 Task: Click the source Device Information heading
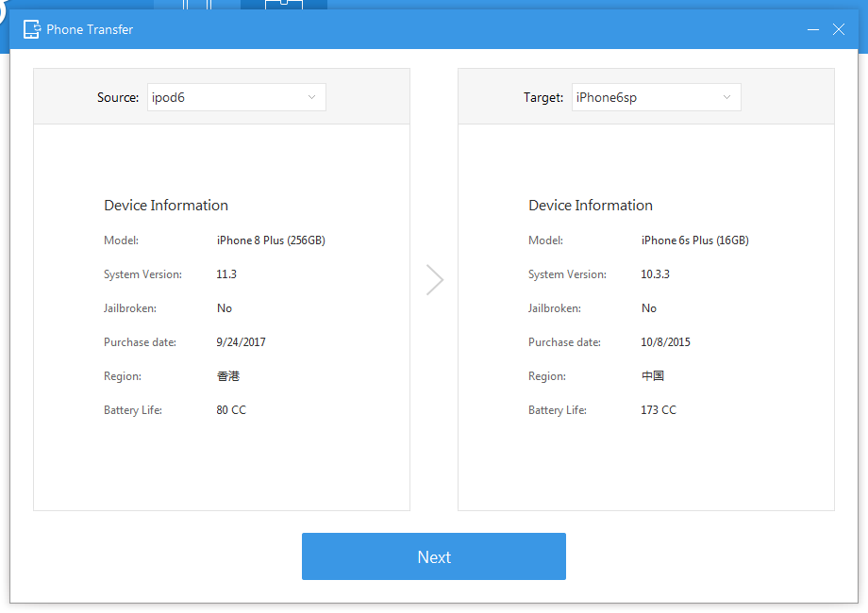coord(166,206)
